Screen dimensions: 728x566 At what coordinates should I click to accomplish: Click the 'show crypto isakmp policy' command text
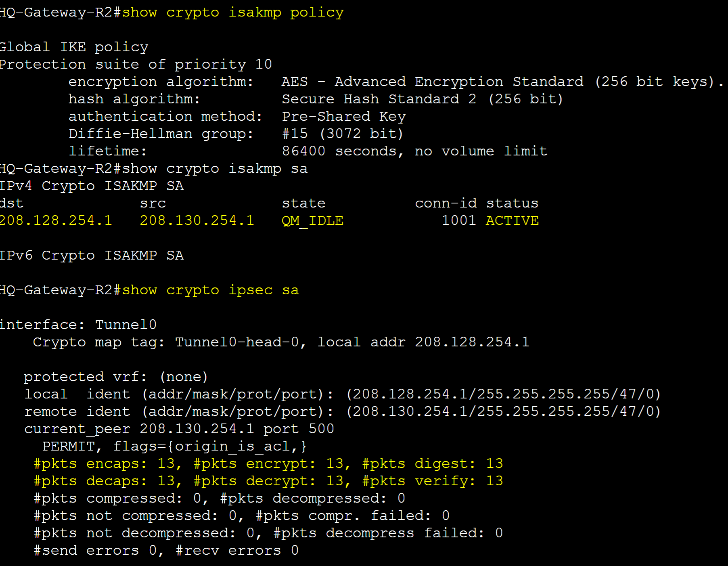(x=233, y=13)
